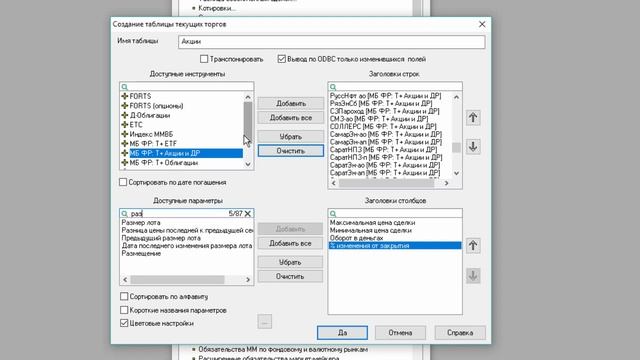Screen dimensions: 640x360
Task: Move selected column header down arrow
Action: click(x=473, y=276)
